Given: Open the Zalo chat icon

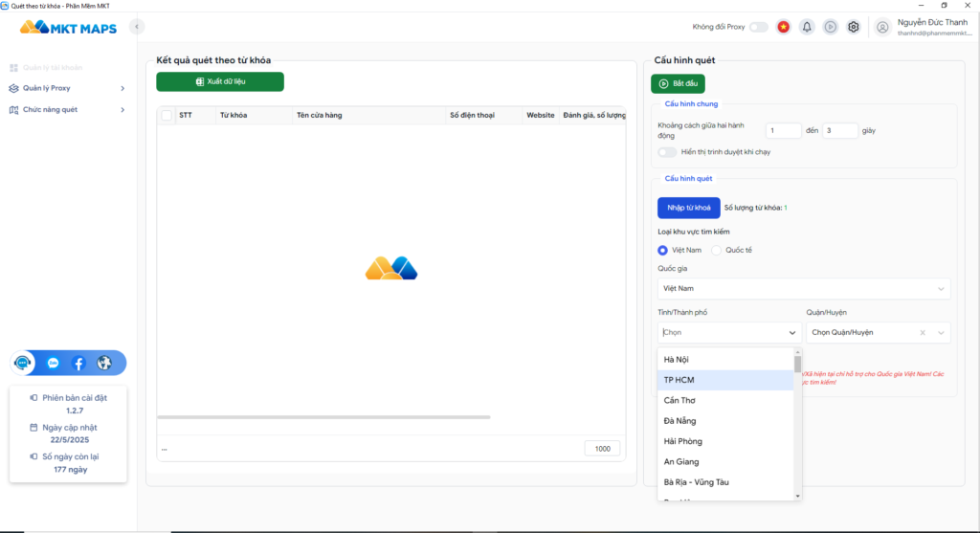Looking at the screenshot, I should (54, 364).
